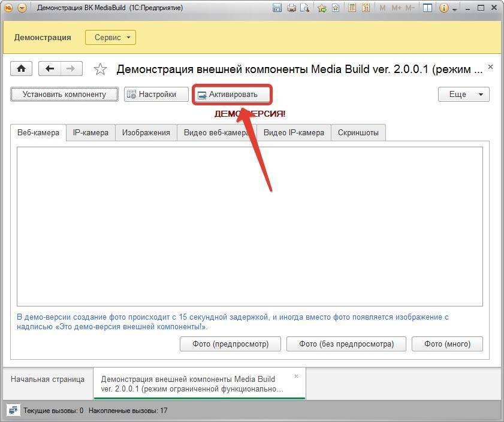Screen dimensions: 504x422
Task: Open print preview icon in title bar
Action: (x=305, y=8)
